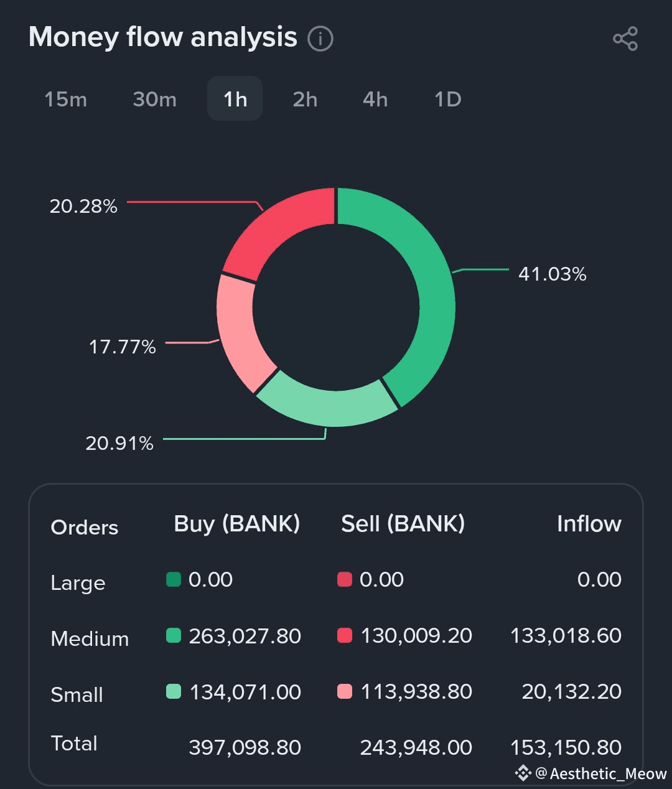Click the 20.91% light-green donut segment
672x789 pixels.
pyautogui.click(x=327, y=403)
